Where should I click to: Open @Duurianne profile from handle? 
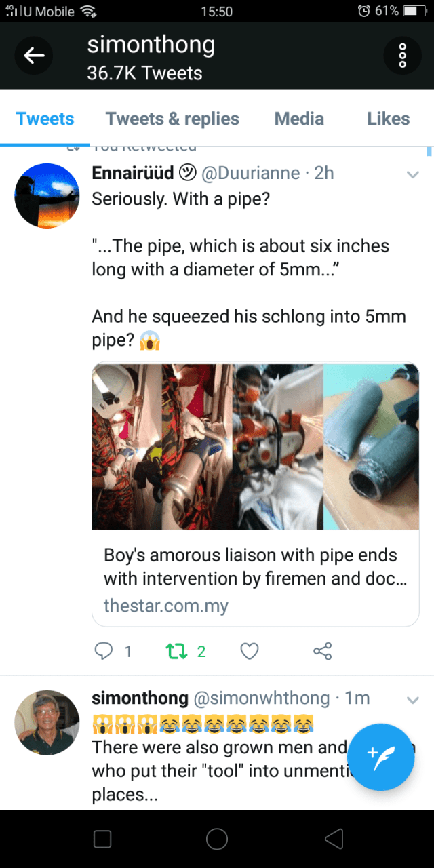tap(250, 173)
